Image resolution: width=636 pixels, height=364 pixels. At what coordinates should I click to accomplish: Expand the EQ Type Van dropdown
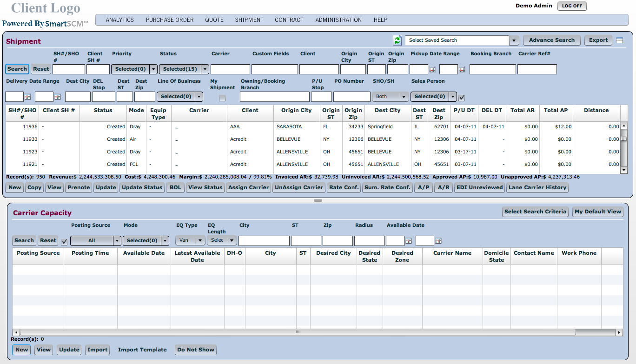pos(200,241)
